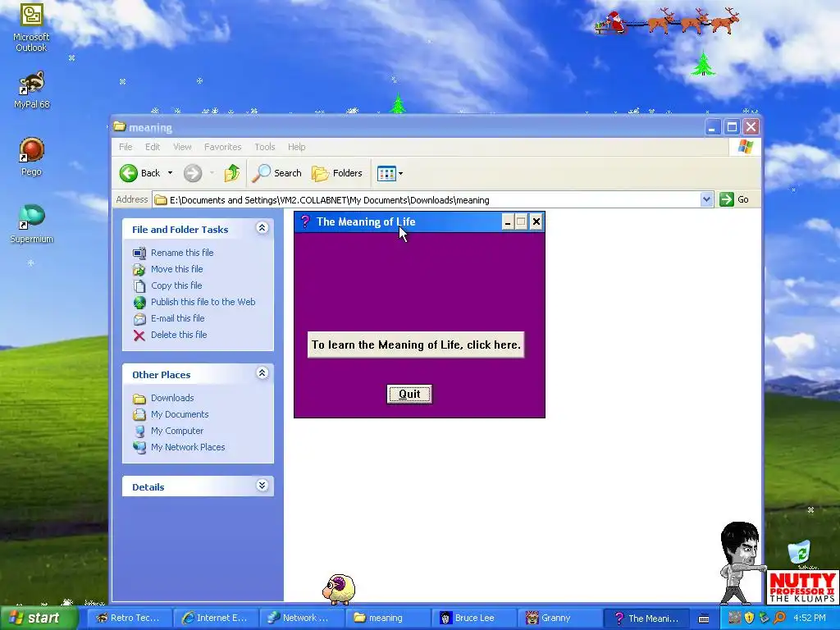Click the Quit button
Screen dimensions: 840x630
click(409, 395)
